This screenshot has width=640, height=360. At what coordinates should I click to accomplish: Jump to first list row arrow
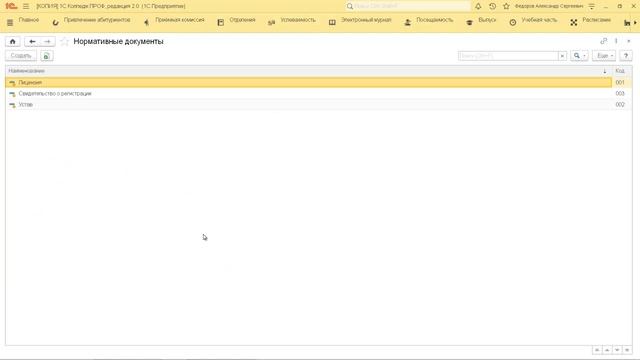click(x=597, y=350)
